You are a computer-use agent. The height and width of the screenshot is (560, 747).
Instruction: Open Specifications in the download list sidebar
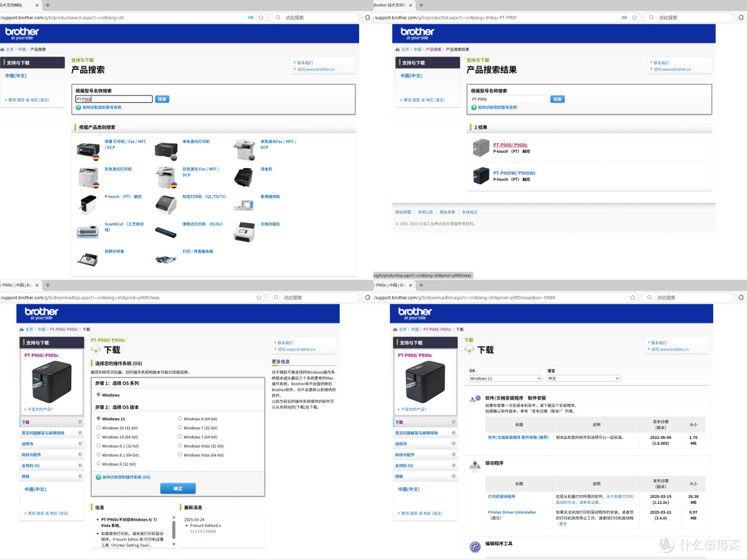pos(425,476)
